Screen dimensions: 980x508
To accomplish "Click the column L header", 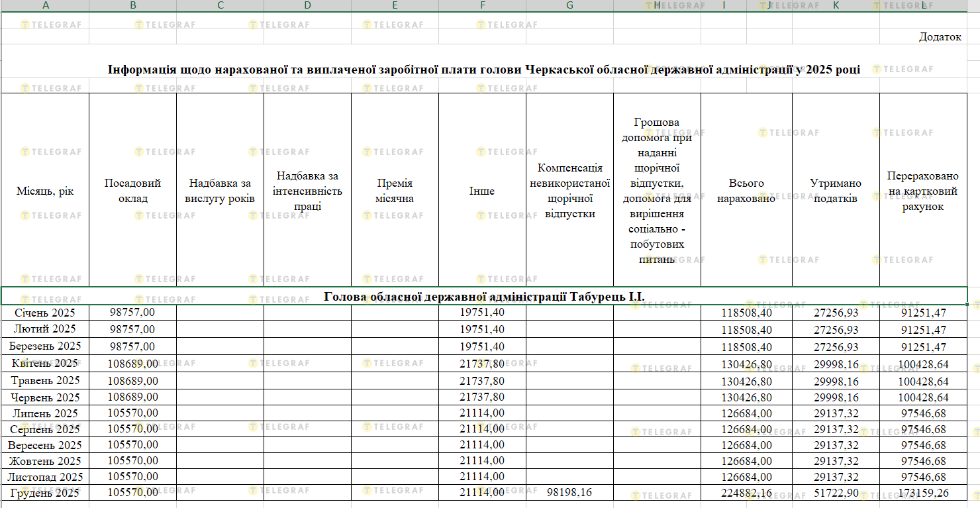I will (x=924, y=5).
